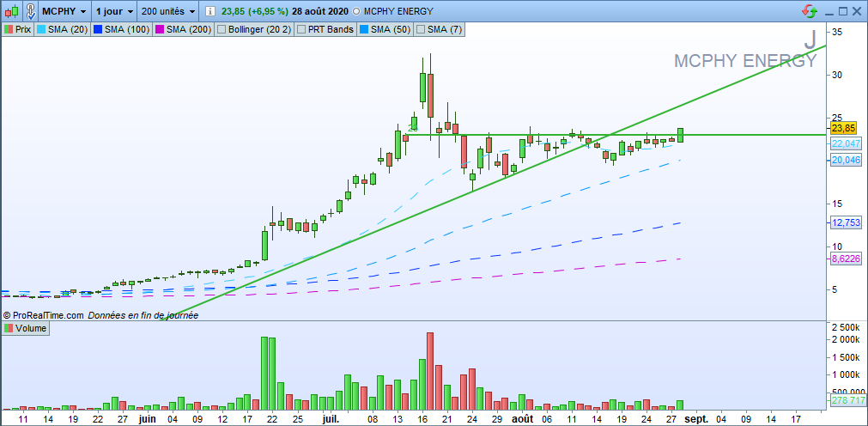Click the 35 price axis label

(x=836, y=32)
